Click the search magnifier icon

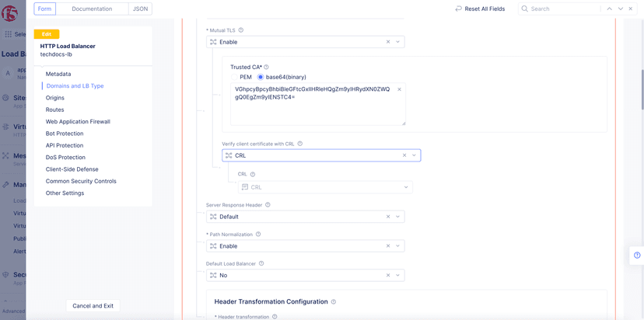coord(525,9)
